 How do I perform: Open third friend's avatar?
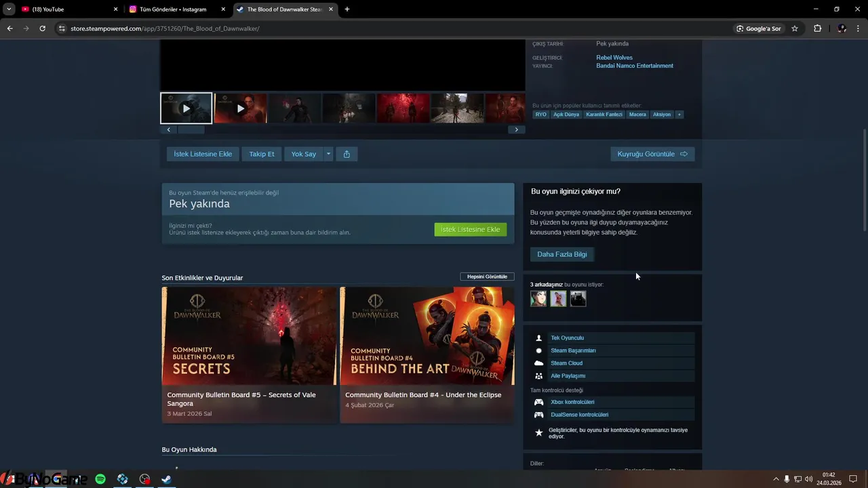(x=578, y=298)
